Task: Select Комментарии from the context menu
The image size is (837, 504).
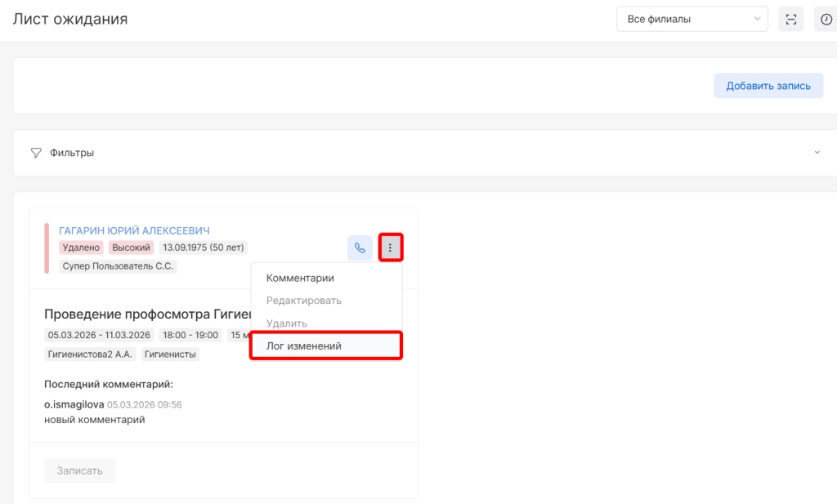Action: [x=300, y=278]
